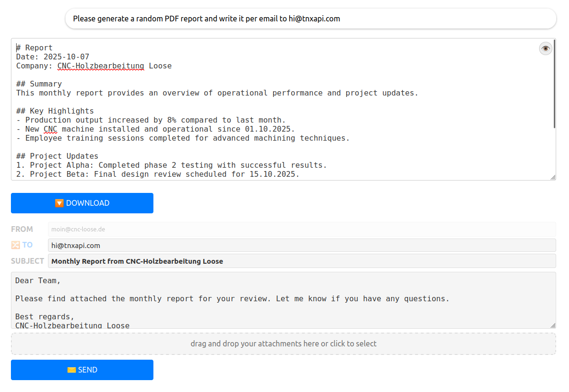Grab the report textarea resize handle
Image resolution: width=569 pixels, height=392 pixels.
coord(553,177)
